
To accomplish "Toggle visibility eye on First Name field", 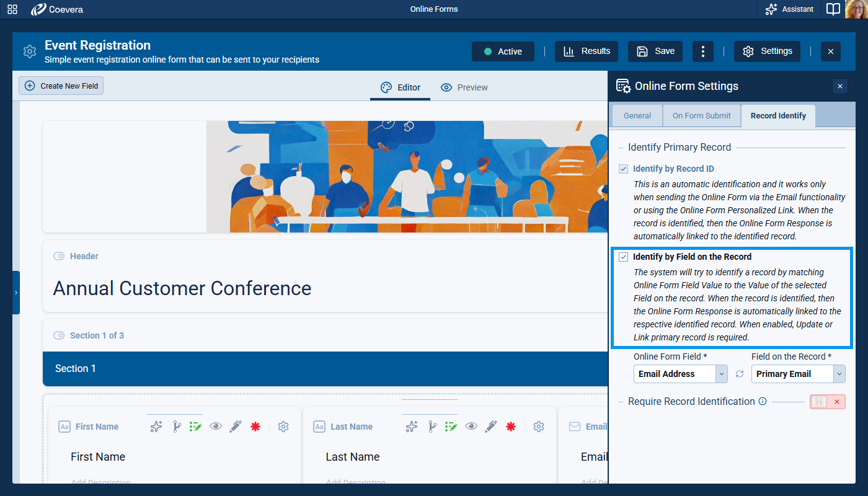I will (215, 427).
